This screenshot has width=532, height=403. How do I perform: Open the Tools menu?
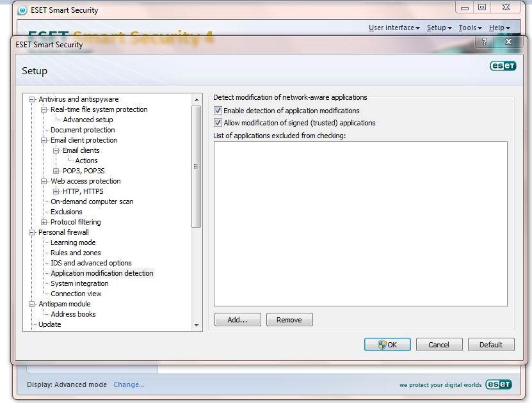coord(471,28)
